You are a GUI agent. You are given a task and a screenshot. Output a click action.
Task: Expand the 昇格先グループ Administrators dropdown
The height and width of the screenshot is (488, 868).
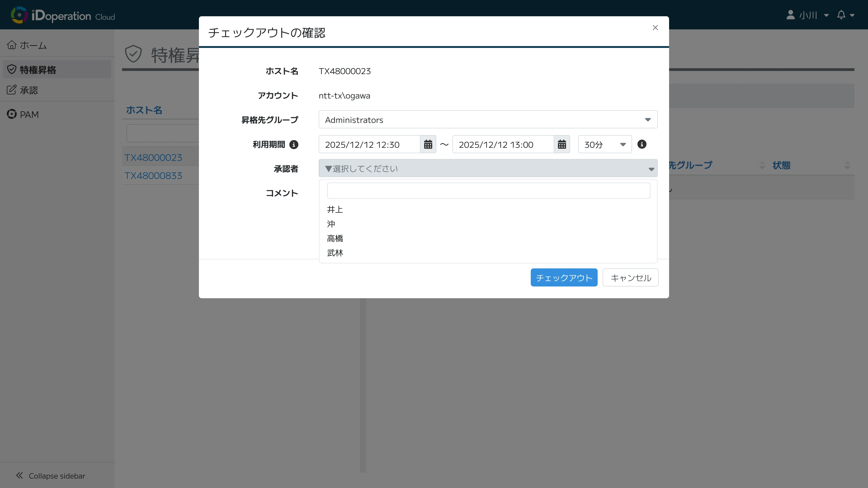pyautogui.click(x=488, y=120)
